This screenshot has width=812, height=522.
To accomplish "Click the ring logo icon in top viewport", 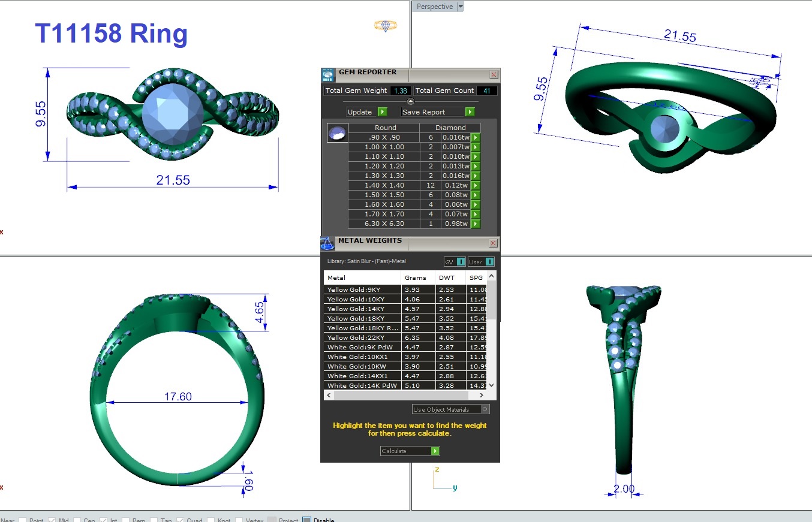I will click(385, 25).
